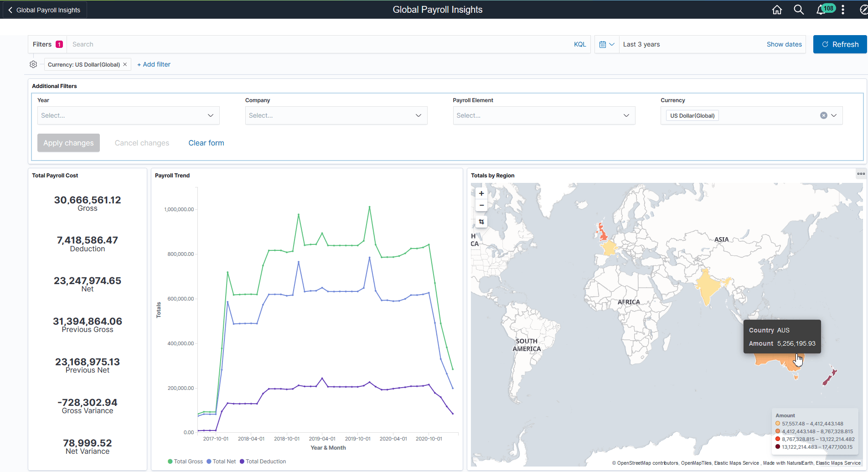Open Totals by Region panel options

pyautogui.click(x=861, y=174)
